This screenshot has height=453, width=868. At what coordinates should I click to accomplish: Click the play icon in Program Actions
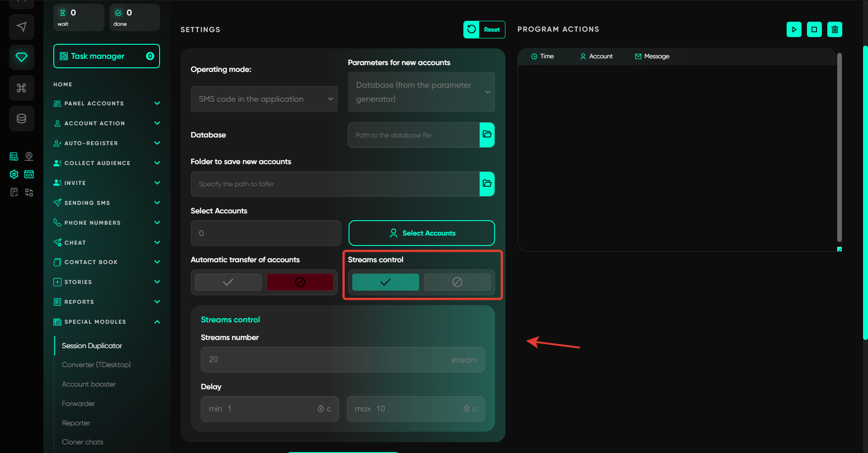(794, 29)
